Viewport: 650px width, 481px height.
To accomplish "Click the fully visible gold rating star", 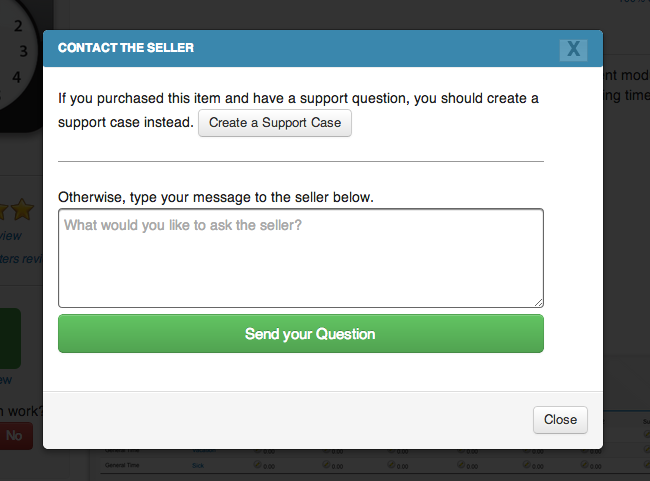I will point(22,209).
